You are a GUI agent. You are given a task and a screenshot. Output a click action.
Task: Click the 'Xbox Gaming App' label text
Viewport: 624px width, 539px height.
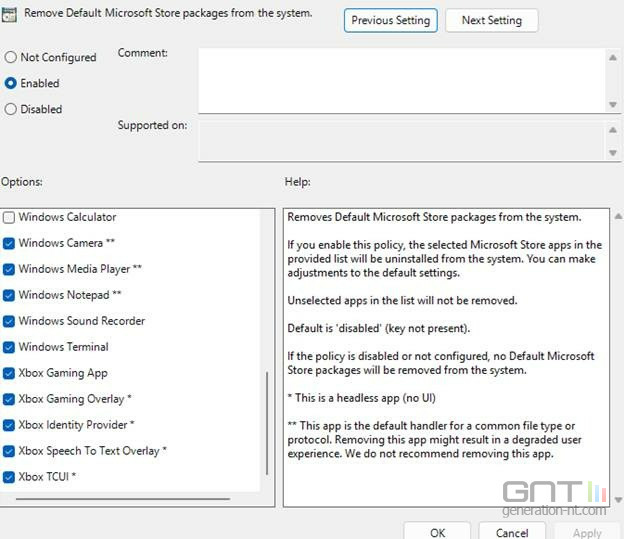coord(63,373)
